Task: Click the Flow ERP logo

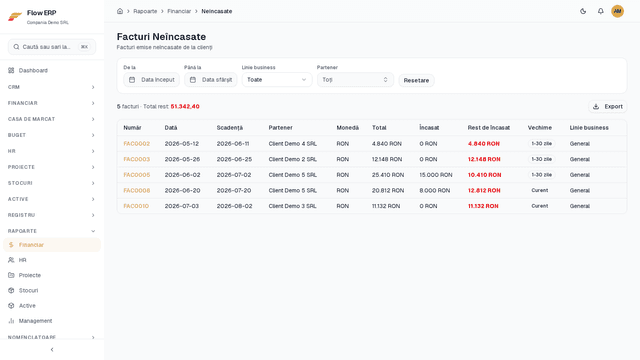Action: [15, 17]
